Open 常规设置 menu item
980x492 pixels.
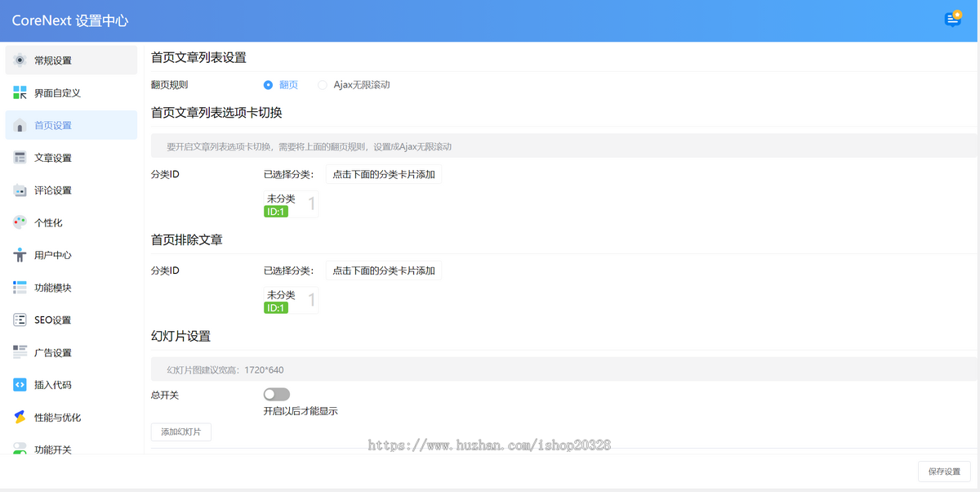pyautogui.click(x=71, y=60)
